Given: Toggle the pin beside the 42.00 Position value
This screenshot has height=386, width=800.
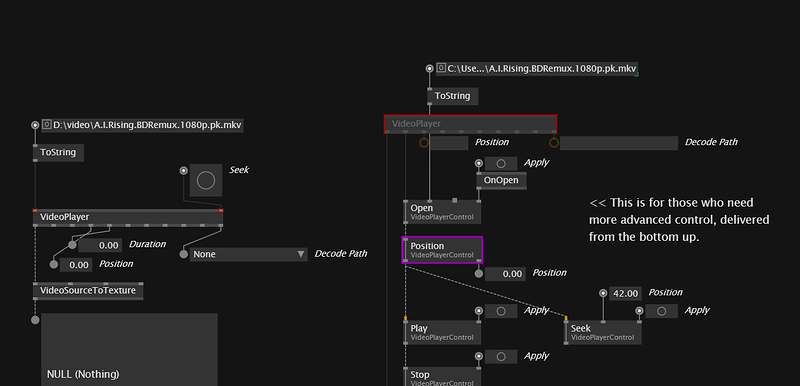Looking at the screenshot, I should coord(603,293).
